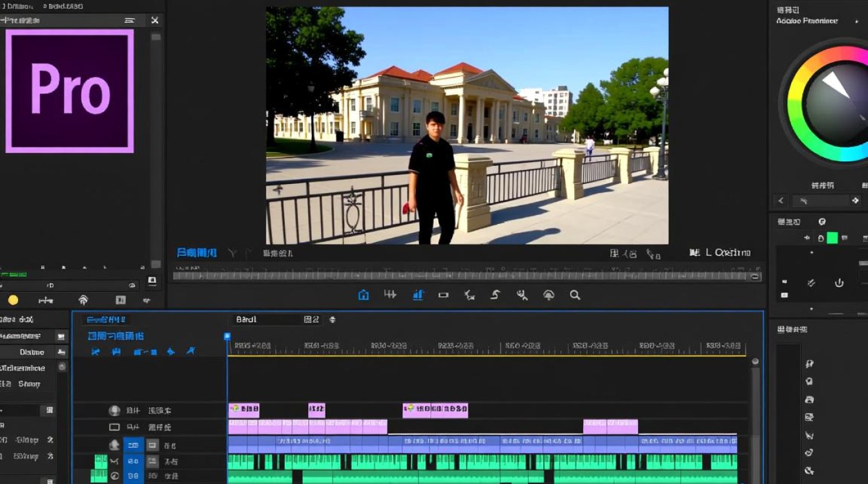Click the rectangle icon in the transport bar

(x=443, y=295)
